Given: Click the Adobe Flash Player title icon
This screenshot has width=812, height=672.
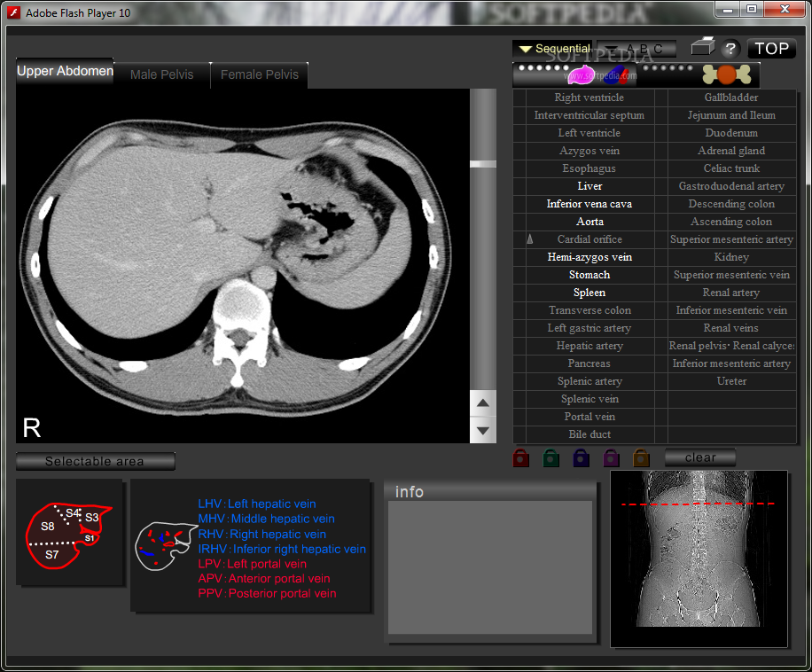Looking at the screenshot, I should click(x=13, y=12).
